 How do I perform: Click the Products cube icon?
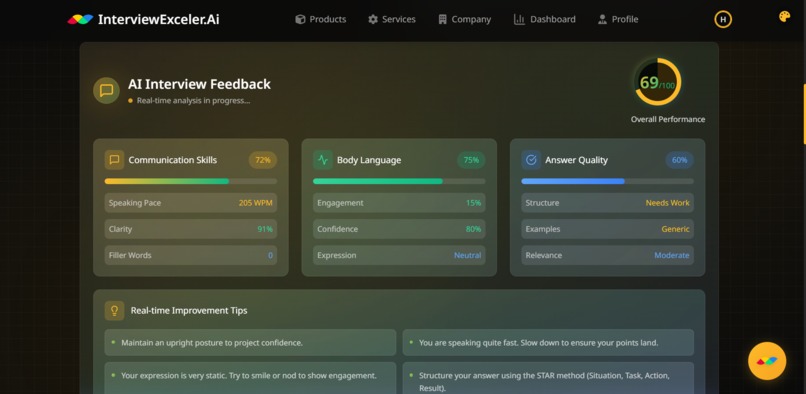click(x=300, y=20)
